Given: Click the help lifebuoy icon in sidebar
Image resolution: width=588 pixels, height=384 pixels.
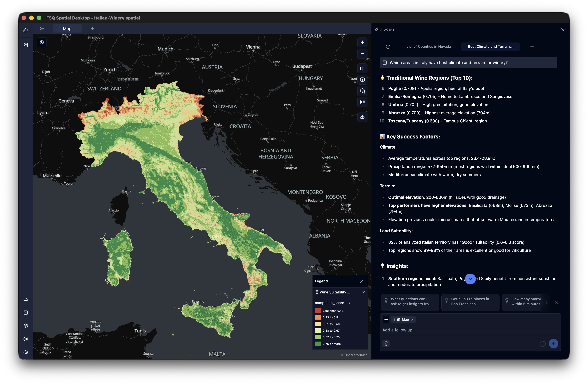Looking at the screenshot, I should (26, 339).
